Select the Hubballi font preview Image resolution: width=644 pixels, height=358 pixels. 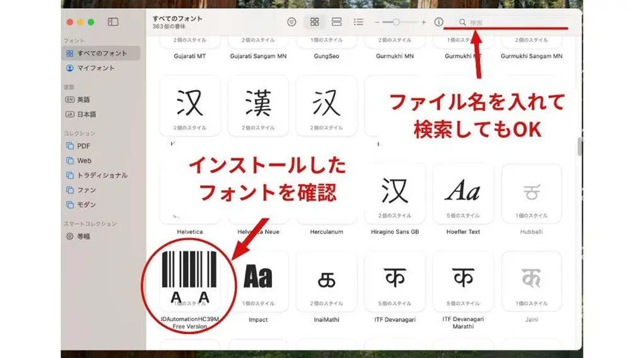[x=532, y=193]
